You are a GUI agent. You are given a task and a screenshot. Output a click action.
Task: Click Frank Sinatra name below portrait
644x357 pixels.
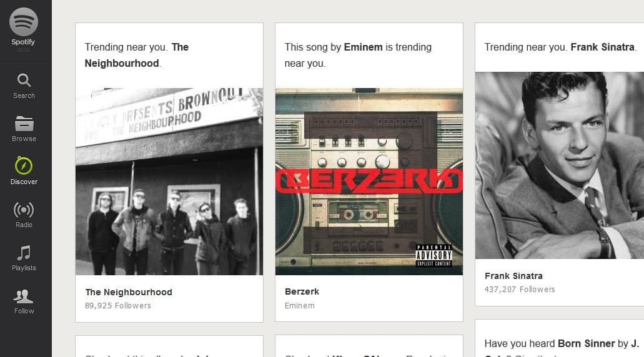coord(513,276)
